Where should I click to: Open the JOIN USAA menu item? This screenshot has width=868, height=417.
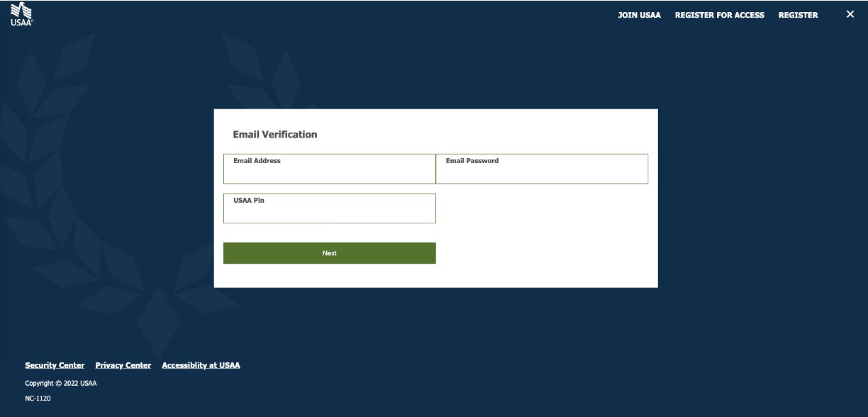point(639,15)
